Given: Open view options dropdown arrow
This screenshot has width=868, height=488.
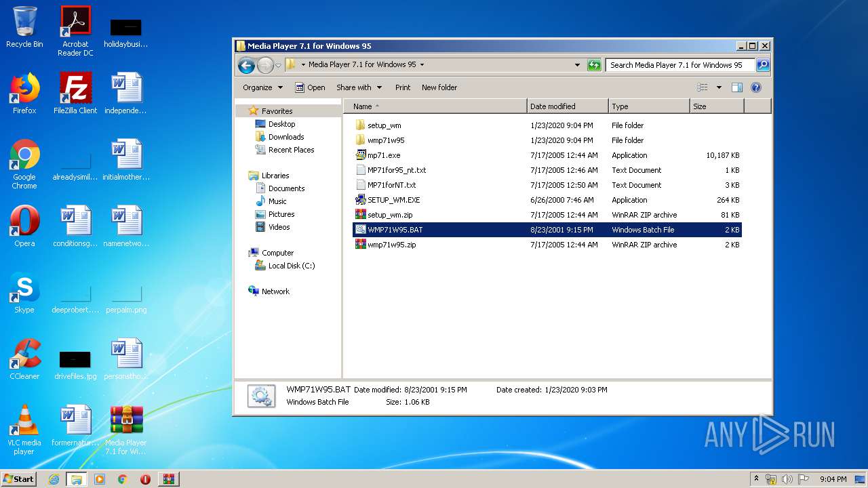Looking at the screenshot, I should tap(719, 87).
